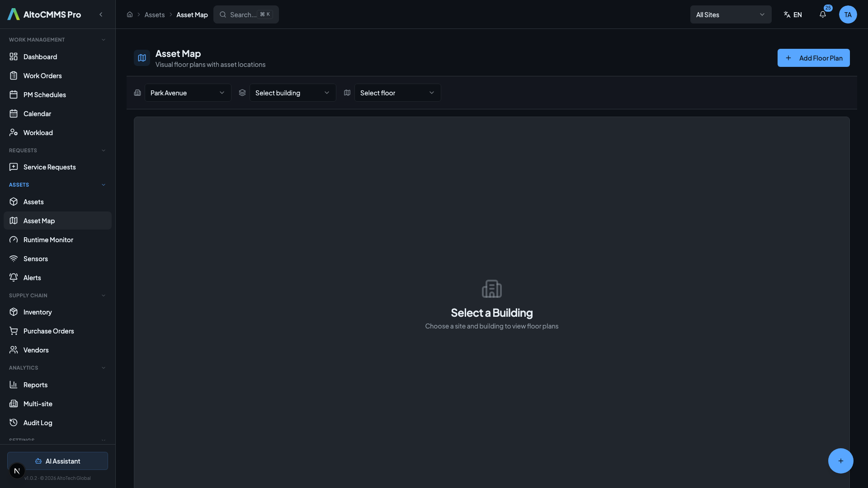
Task: Switch to the Park Avenue site selector
Action: point(187,93)
